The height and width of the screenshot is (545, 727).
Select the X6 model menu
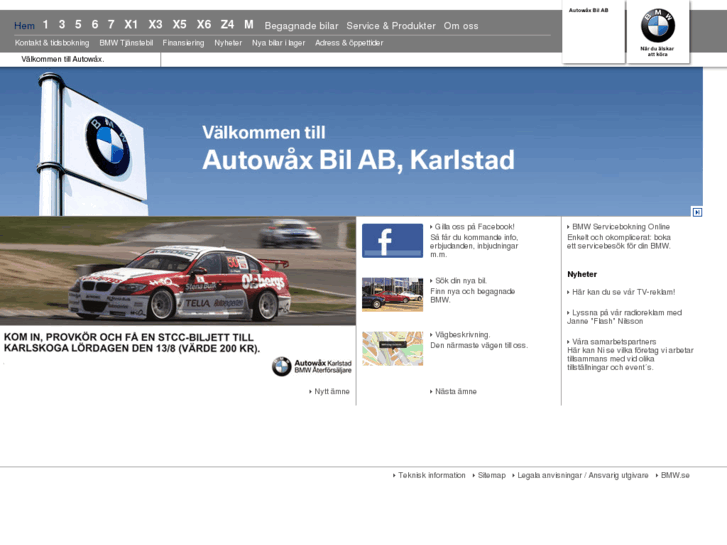(x=204, y=25)
